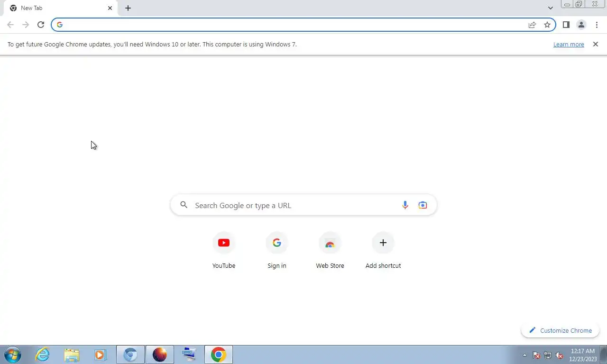Open the On-Screen Keyboard taskbar button
Screen dimensions: 607x364
[189, 355]
